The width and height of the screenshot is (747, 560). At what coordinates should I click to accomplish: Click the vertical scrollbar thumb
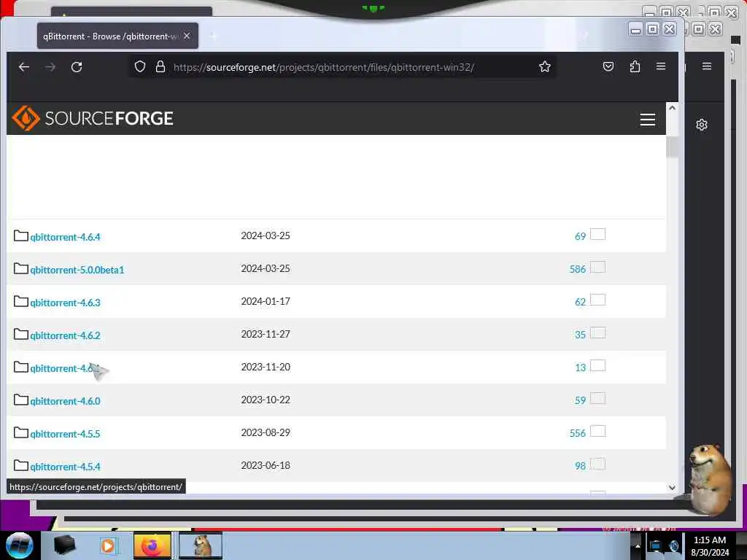[x=672, y=147]
